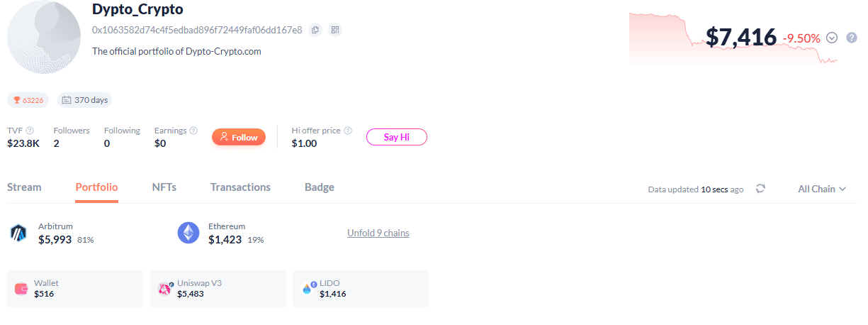The image size is (868, 325).
Task: Click the Arbitrum chain logo
Action: tap(18, 233)
